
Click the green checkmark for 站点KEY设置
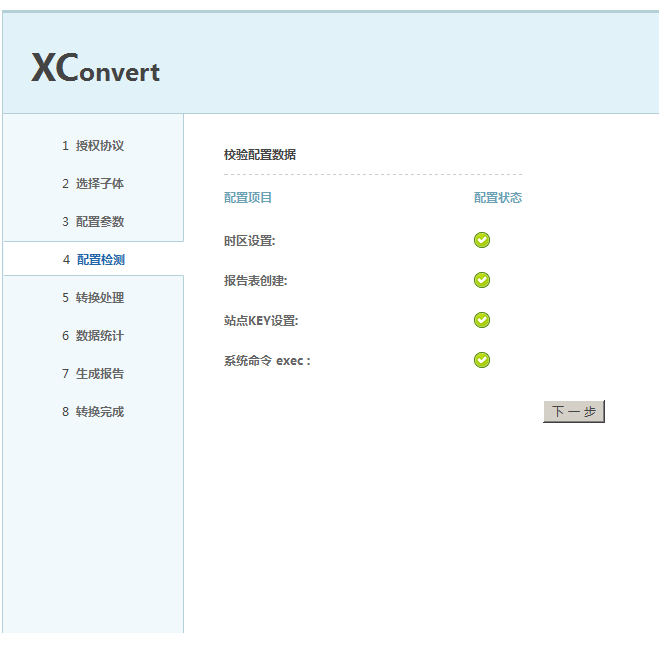482,320
